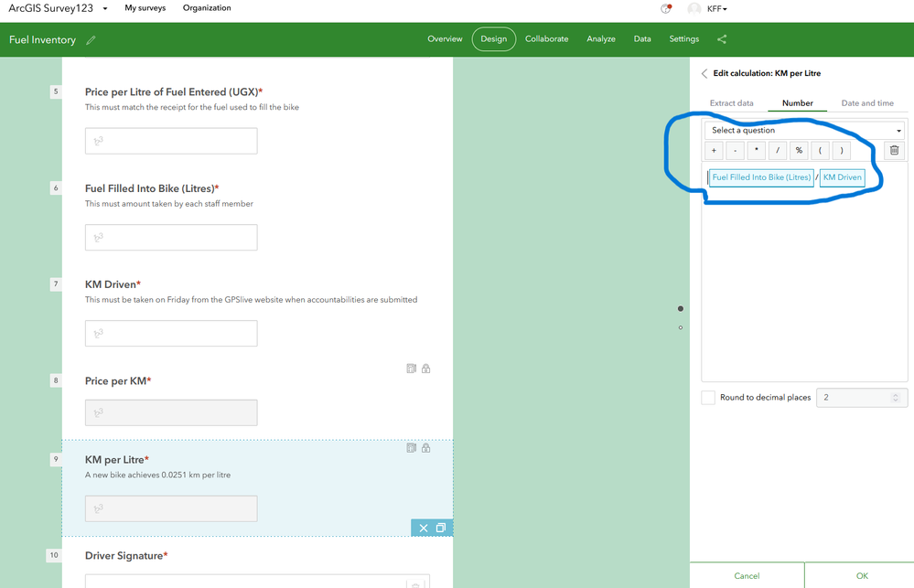Toggle lock icon for Price per KM
The image size is (914, 588).
(x=426, y=369)
